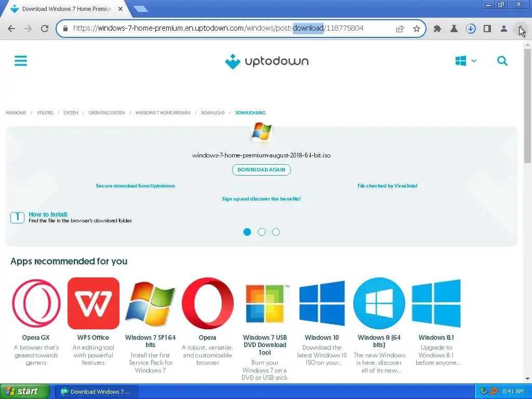
Task: Click the Windows 8.1 title text
Action: (x=436, y=338)
